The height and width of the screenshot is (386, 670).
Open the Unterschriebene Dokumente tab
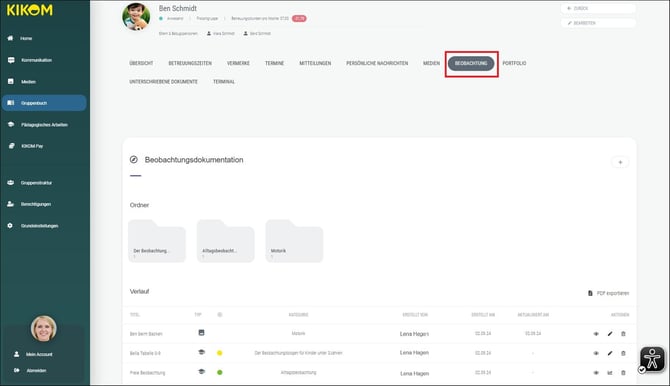(163, 82)
